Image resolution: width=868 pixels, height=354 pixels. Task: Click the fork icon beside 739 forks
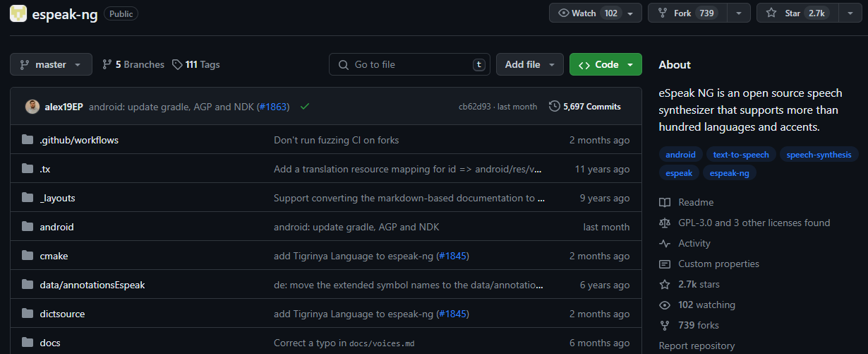click(665, 326)
